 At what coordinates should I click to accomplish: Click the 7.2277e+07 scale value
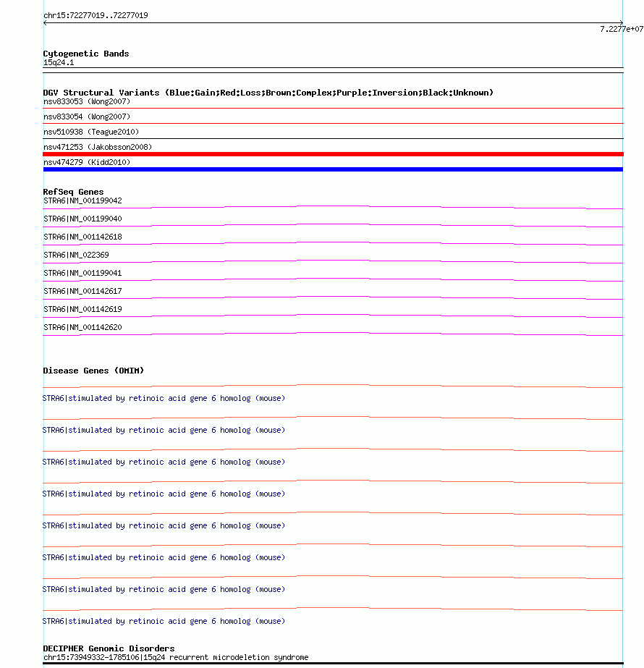622,29
